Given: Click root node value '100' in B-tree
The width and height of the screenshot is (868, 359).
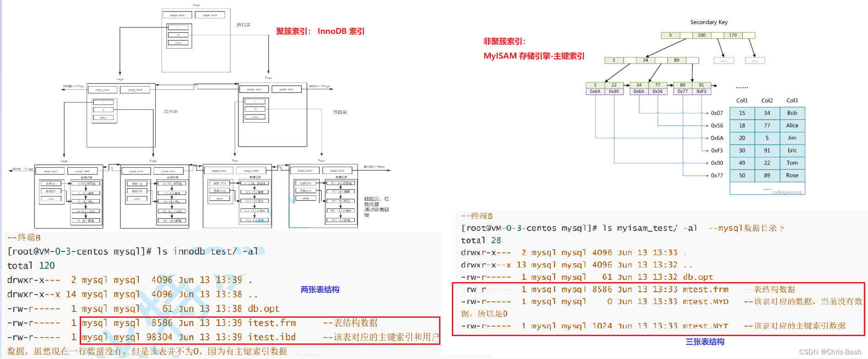Looking at the screenshot, I should pyautogui.click(x=702, y=35).
